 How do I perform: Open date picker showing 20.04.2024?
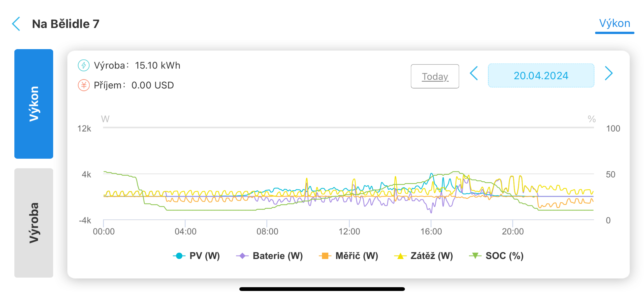point(541,76)
